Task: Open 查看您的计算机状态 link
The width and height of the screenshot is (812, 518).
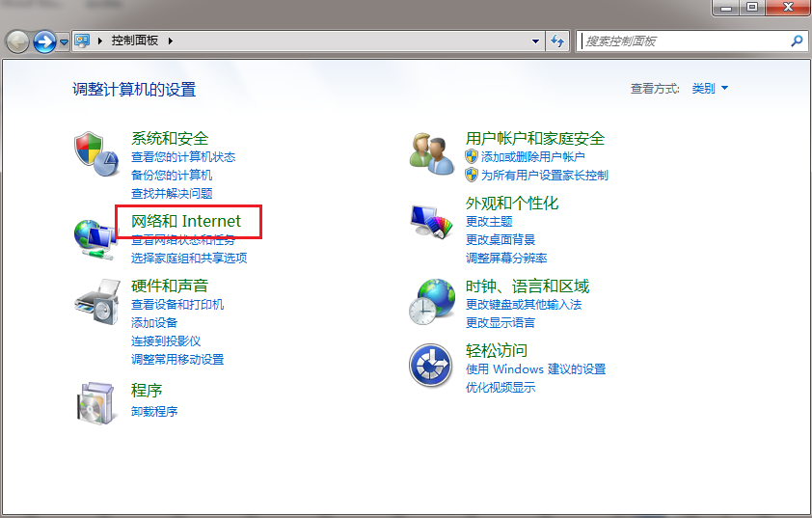Action: click(x=183, y=157)
